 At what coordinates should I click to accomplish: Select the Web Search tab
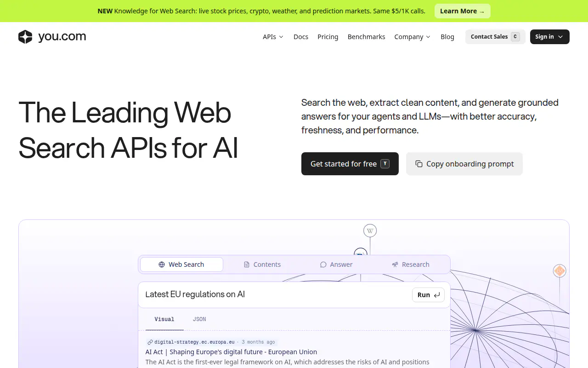[x=181, y=264]
